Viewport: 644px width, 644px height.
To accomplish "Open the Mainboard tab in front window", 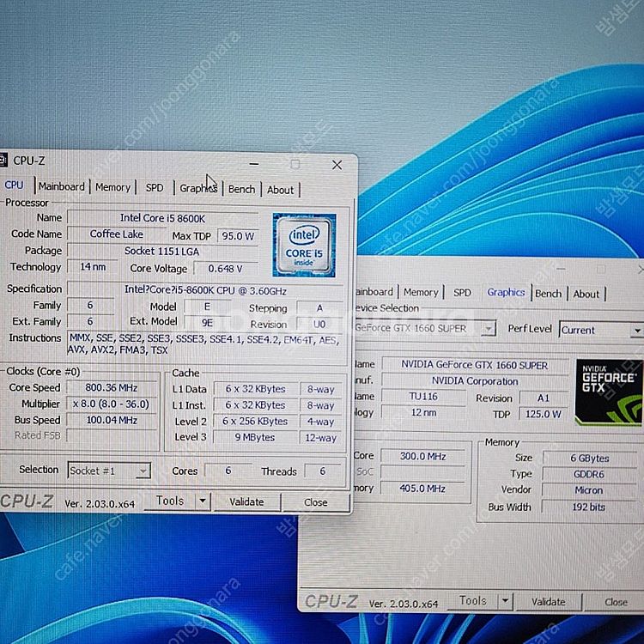I will [62, 187].
